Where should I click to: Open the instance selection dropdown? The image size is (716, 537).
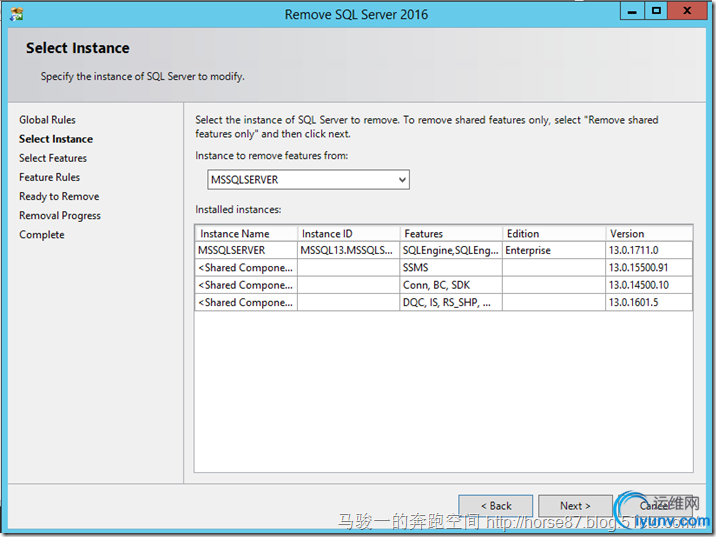[308, 180]
